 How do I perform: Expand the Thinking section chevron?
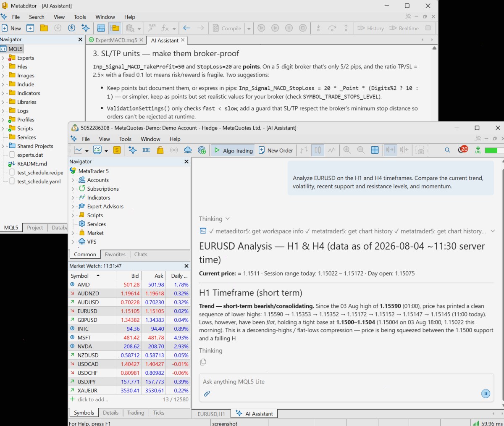point(228,219)
